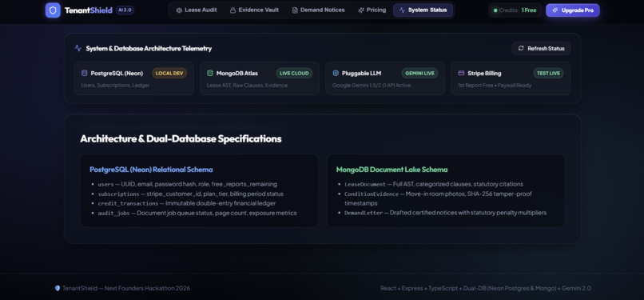Click the Stripe Billing card title

pos(484,73)
